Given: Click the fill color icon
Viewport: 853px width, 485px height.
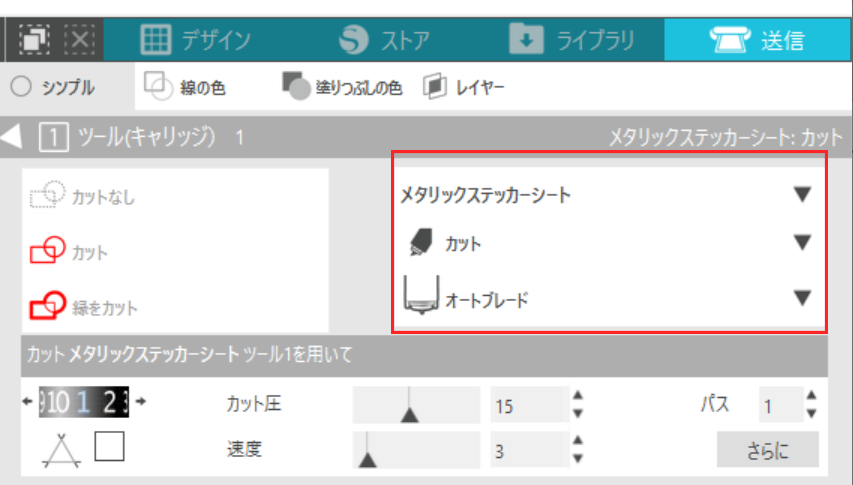Looking at the screenshot, I should pos(296,86).
